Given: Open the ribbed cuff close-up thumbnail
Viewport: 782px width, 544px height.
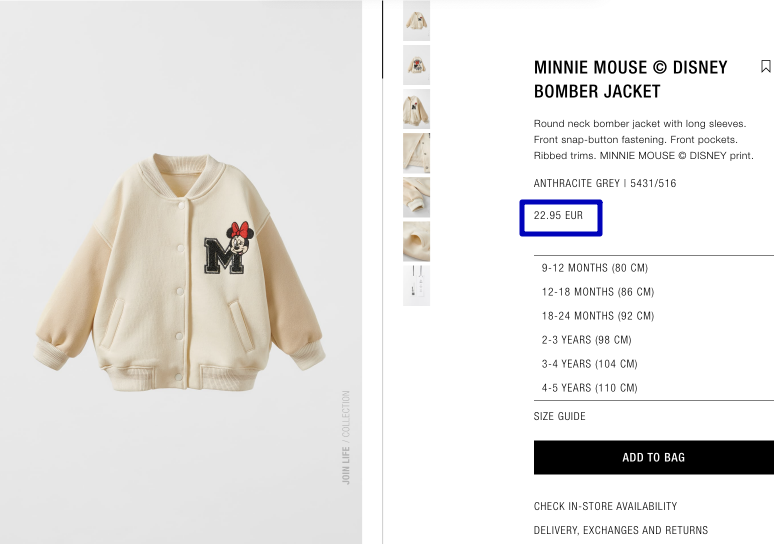Looking at the screenshot, I should tap(416, 197).
